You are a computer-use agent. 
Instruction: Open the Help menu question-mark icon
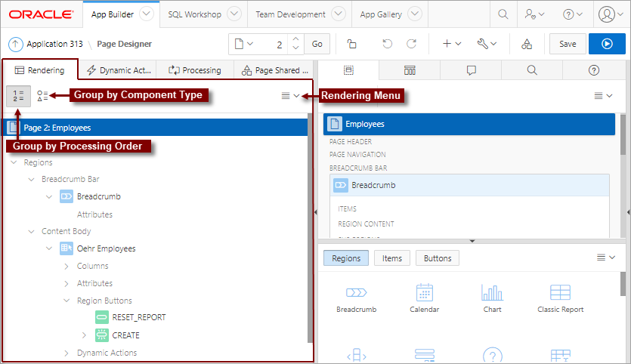click(x=572, y=14)
